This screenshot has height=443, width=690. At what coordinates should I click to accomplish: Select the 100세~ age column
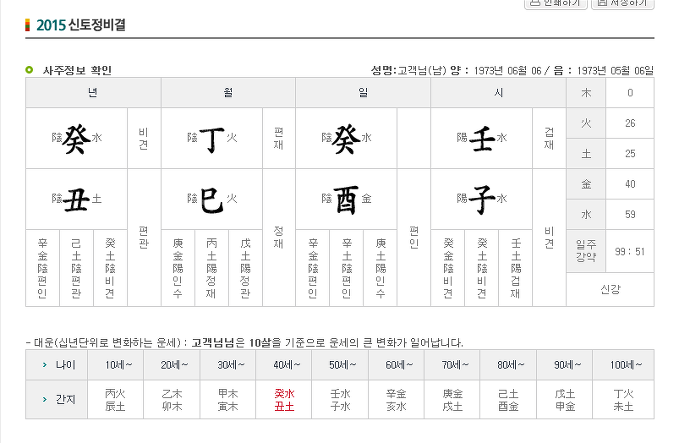tap(624, 365)
